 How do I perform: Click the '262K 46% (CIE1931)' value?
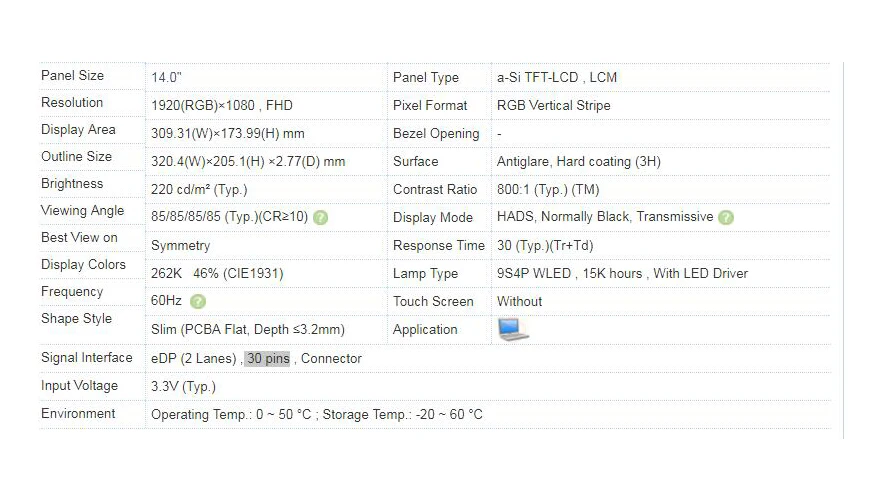(217, 274)
